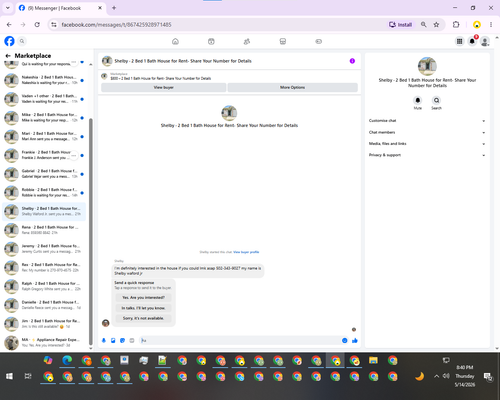Image resolution: width=500 pixels, height=400 pixels.
Task: Mute the conversation with bell icon
Action: (x=418, y=100)
